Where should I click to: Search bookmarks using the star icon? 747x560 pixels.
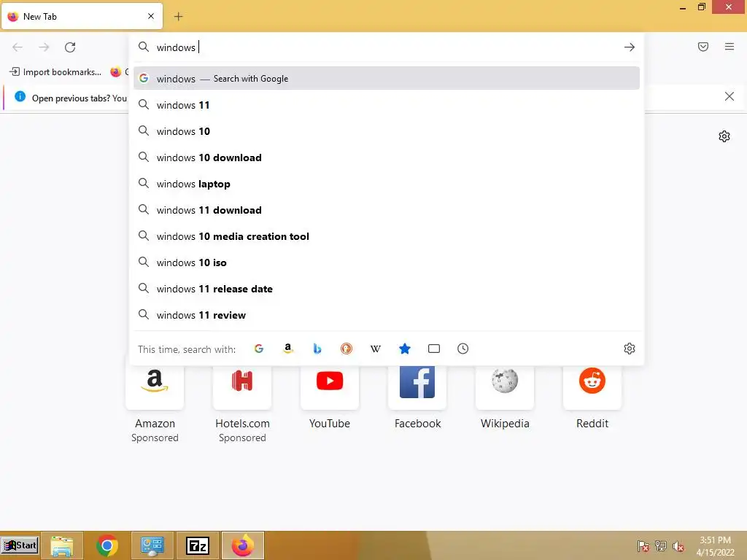click(404, 349)
